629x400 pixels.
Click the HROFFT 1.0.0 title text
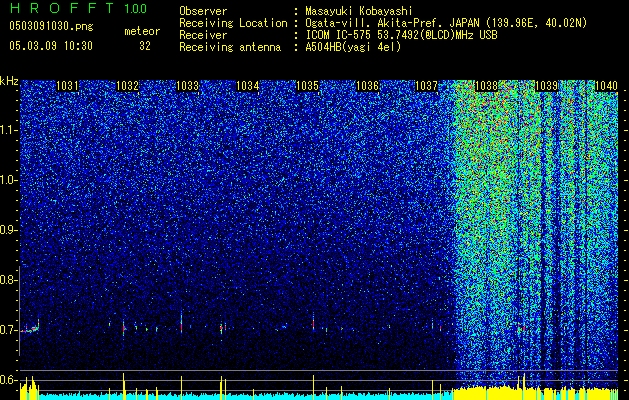pos(78,8)
